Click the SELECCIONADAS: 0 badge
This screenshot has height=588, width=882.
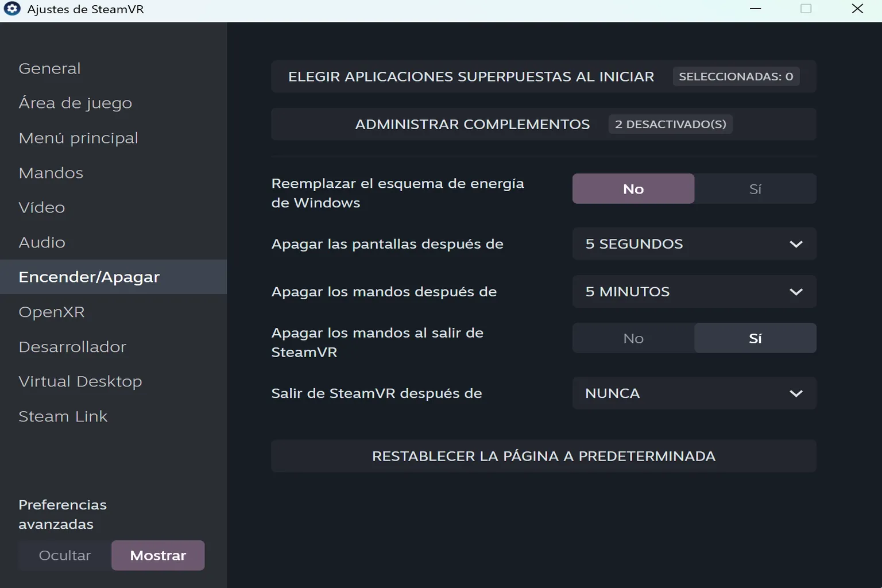[736, 76]
